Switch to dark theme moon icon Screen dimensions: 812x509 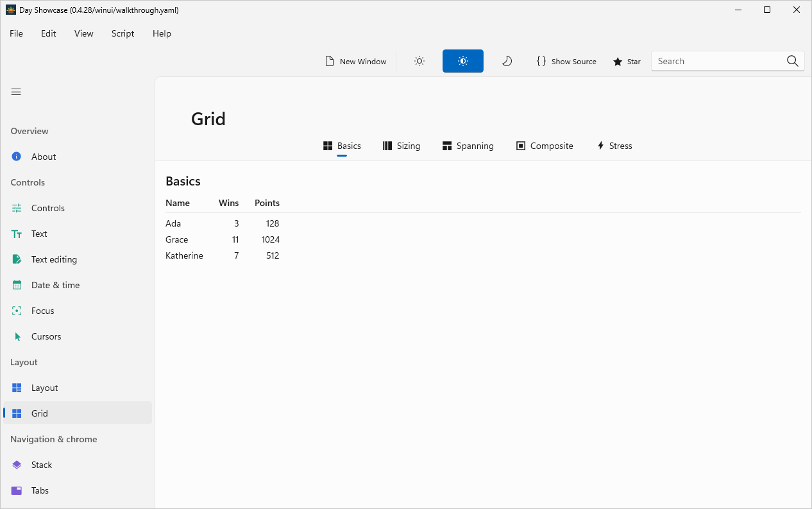click(x=507, y=61)
